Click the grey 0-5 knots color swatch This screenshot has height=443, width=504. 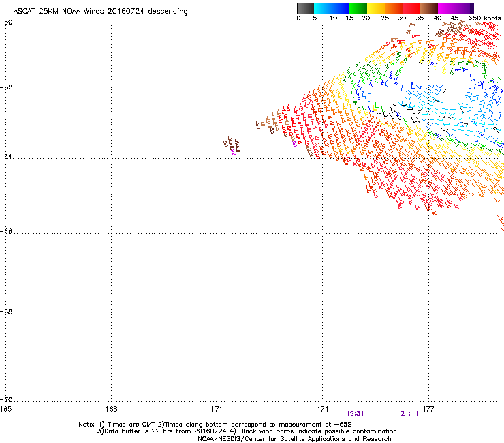pyautogui.click(x=305, y=8)
